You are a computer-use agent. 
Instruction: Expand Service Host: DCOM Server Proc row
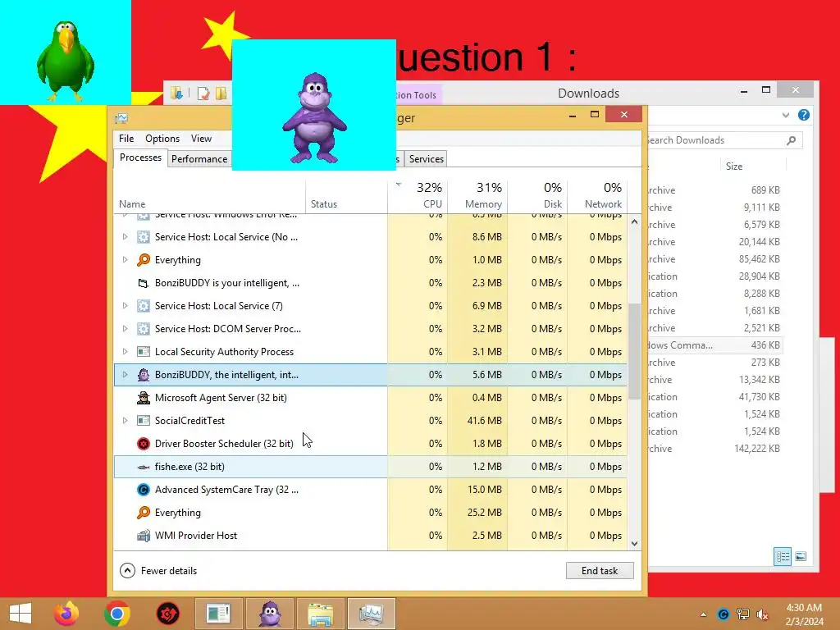click(x=125, y=328)
